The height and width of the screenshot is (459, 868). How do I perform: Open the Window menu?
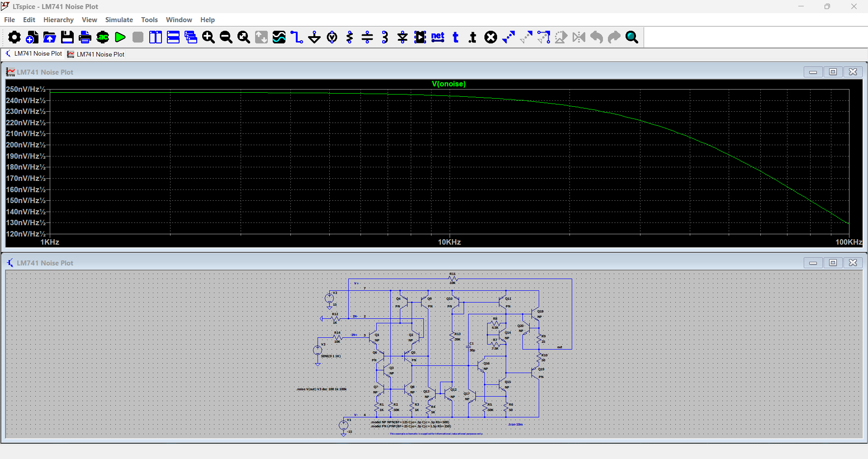[179, 20]
